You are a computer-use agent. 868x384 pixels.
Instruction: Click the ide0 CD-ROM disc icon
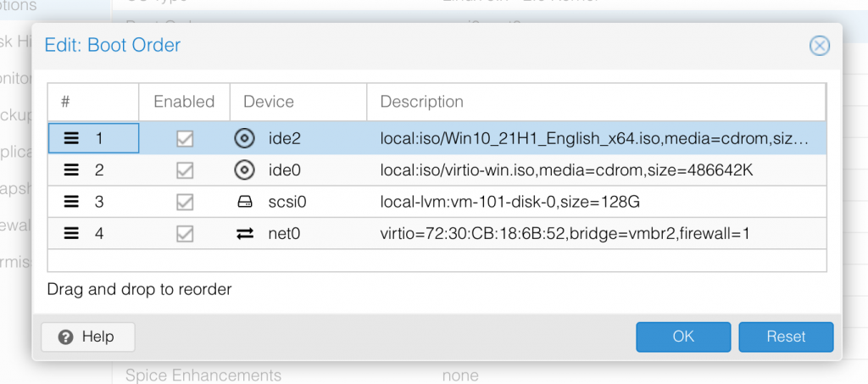[244, 170]
